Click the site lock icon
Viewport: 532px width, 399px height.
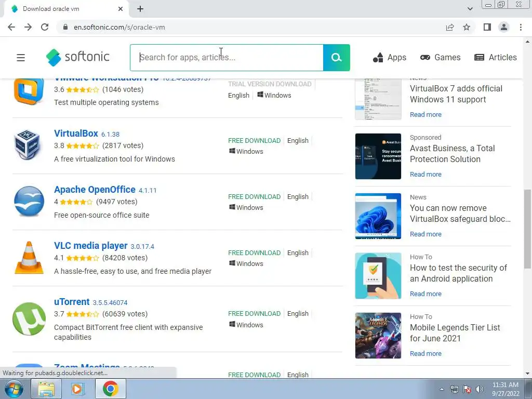pyautogui.click(x=65, y=27)
